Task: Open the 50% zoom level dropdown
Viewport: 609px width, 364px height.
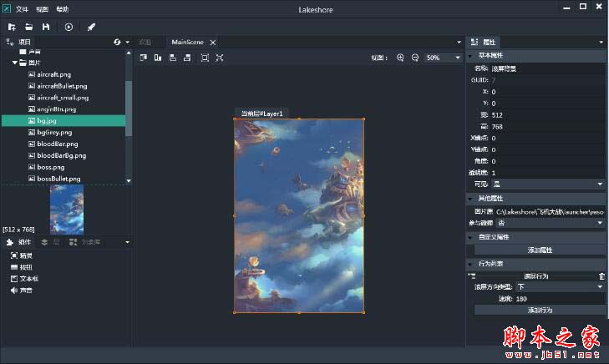Action: click(442, 58)
